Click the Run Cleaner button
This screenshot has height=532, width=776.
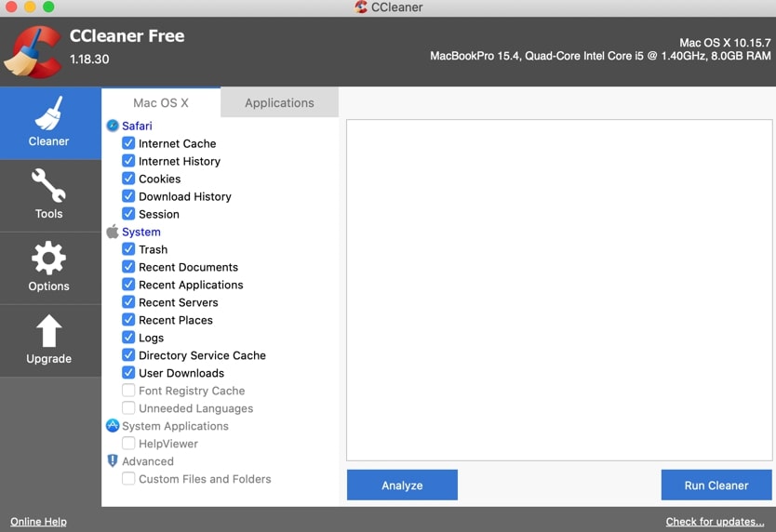coord(716,485)
